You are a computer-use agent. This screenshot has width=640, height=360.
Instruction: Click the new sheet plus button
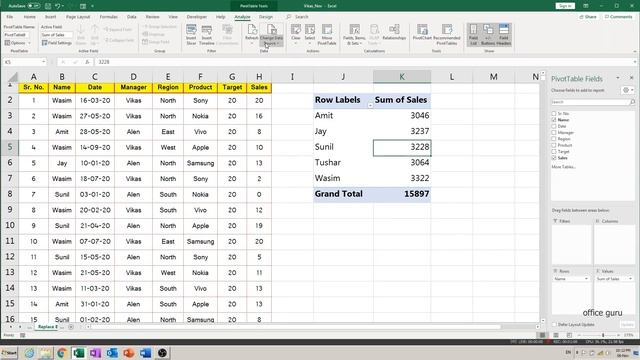click(71, 327)
